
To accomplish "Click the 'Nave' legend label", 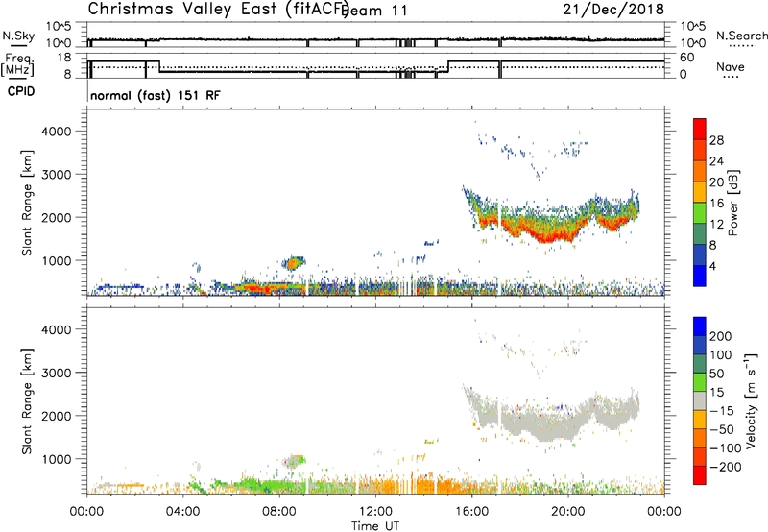I will click(x=731, y=67).
